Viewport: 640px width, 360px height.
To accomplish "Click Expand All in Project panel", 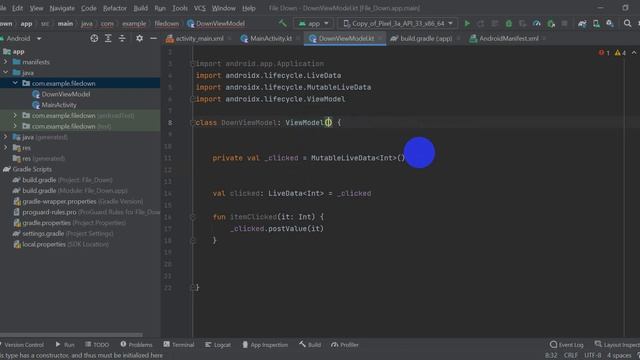I will (x=108, y=38).
